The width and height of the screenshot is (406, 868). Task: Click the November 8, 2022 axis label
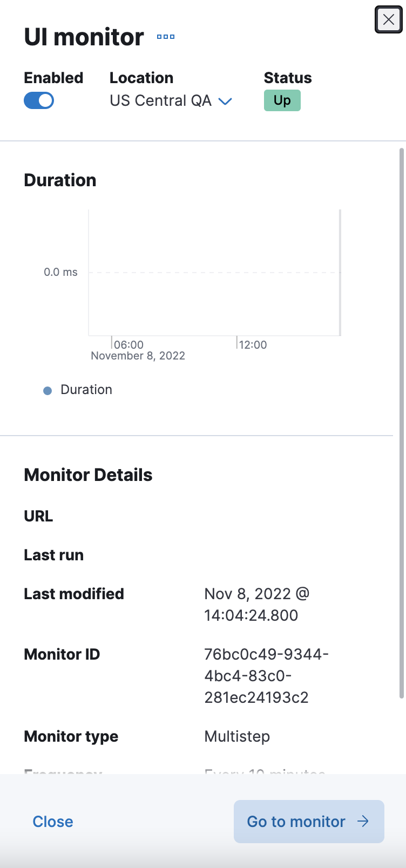[138, 355]
